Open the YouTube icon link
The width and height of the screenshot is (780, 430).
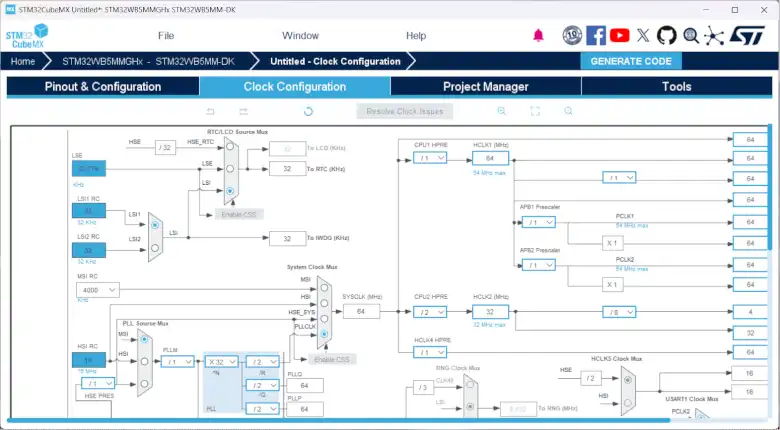[x=620, y=35]
